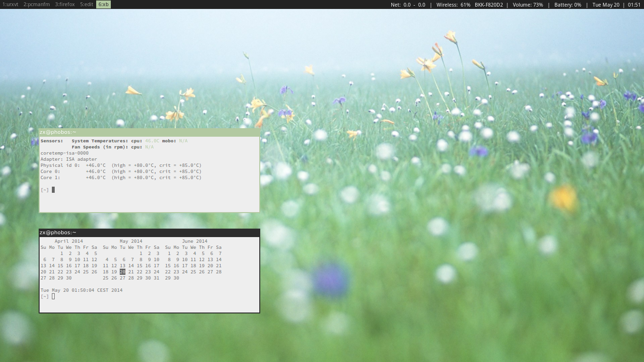Switch to workspace 2:pcmanfm

[x=37, y=4]
